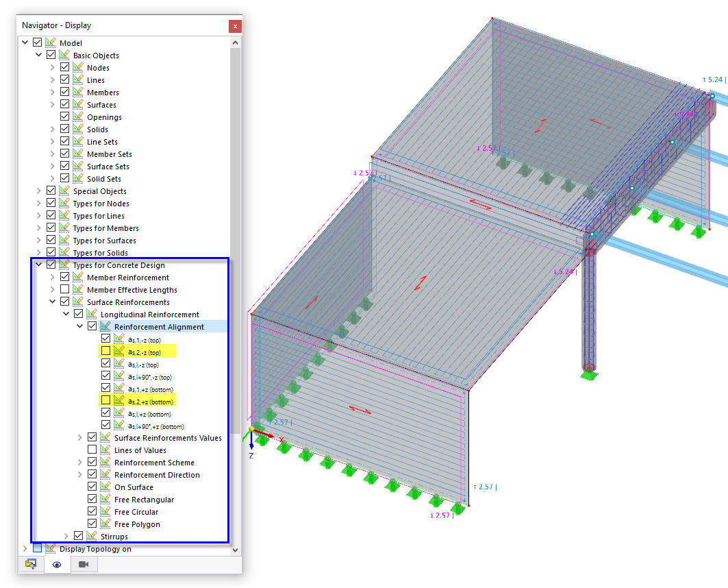Open the Data navigator tab icon

(31, 564)
